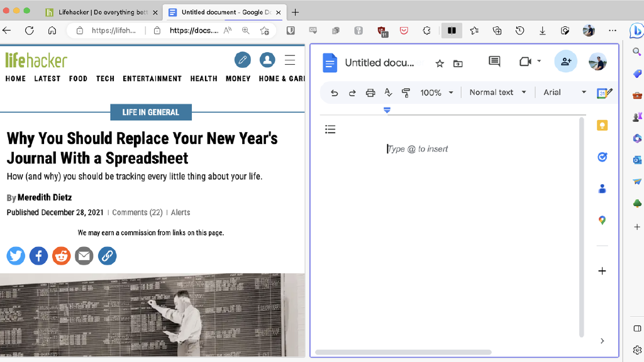The width and height of the screenshot is (644, 362).
Task: Expand the Normal text style dropdown
Action: click(497, 92)
